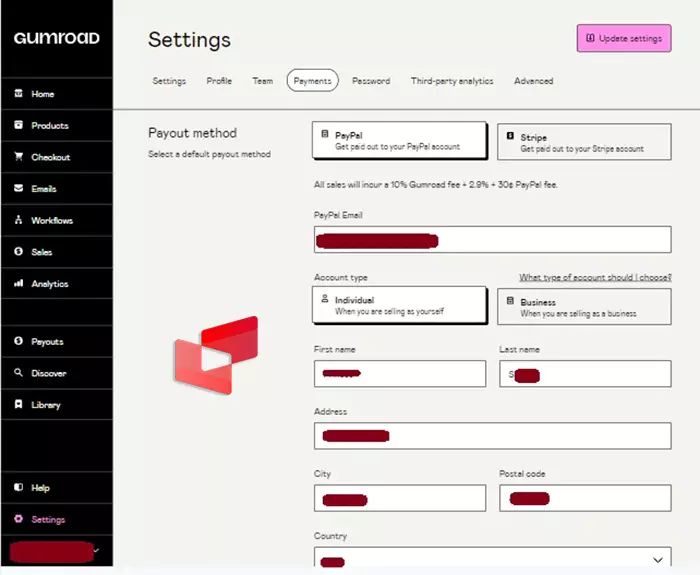Click the person icon on Individual option
700x575 pixels.
325,299
